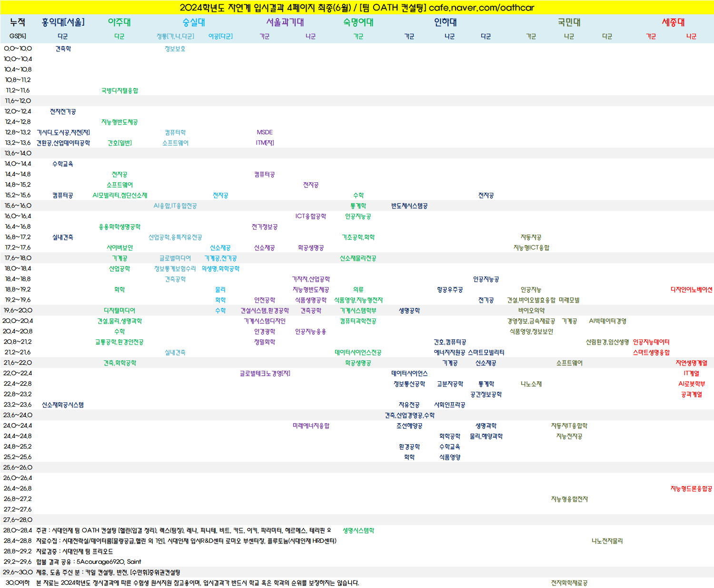Select the 산업공학,융특자유전공 cell

click(175, 237)
